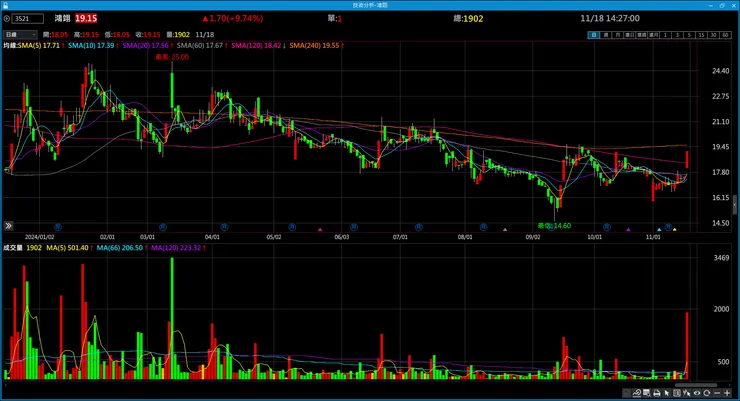
Task: Click the indicator pointer tool icon
Action: coord(687,393)
